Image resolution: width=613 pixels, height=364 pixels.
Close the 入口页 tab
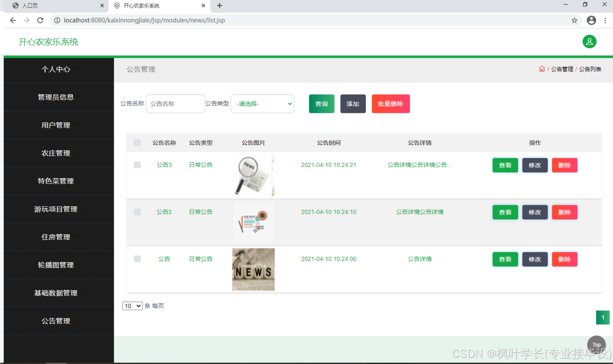[x=102, y=5]
